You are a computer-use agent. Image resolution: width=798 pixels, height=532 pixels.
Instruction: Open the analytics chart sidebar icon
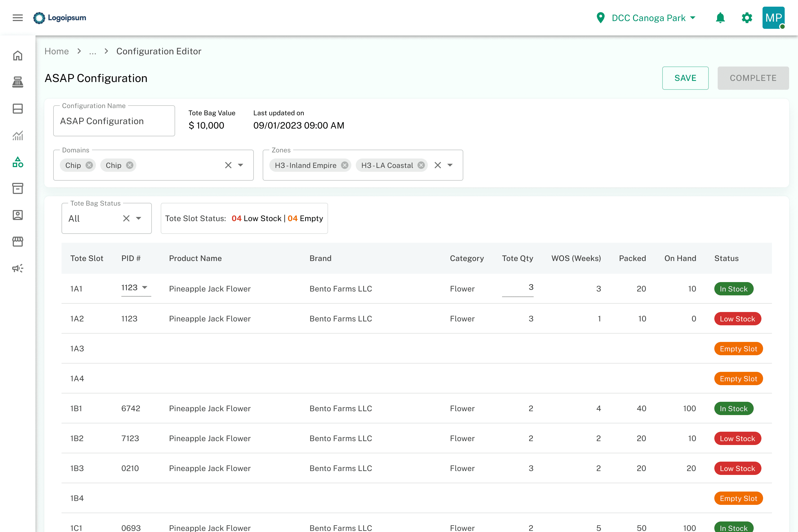coord(18,136)
